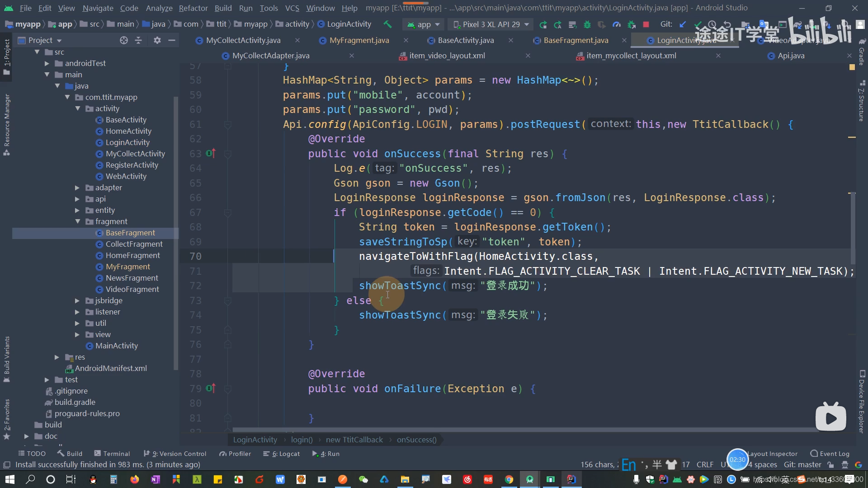The height and width of the screenshot is (488, 868).
Task: Open the Refactor menu
Action: [x=193, y=8]
